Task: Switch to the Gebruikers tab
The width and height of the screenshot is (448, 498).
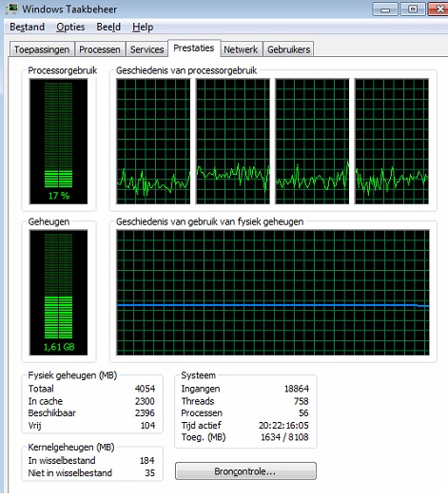Action: click(x=289, y=49)
